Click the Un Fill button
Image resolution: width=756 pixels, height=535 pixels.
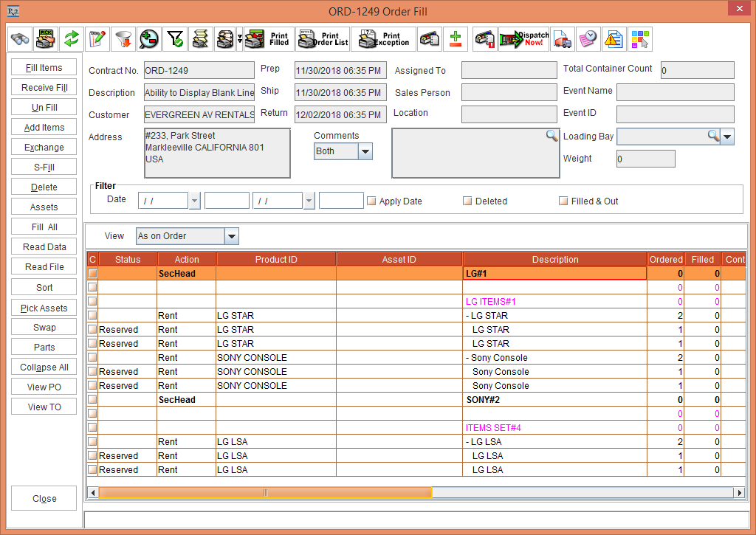click(44, 108)
